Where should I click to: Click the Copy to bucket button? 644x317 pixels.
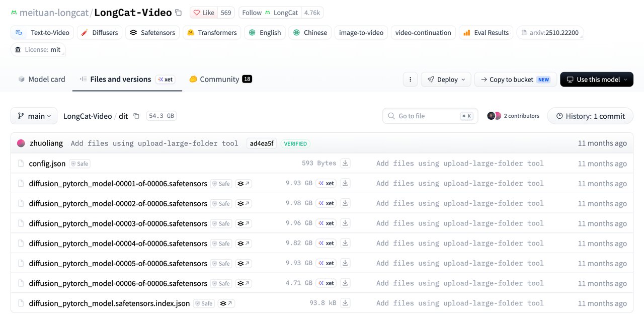(x=515, y=80)
